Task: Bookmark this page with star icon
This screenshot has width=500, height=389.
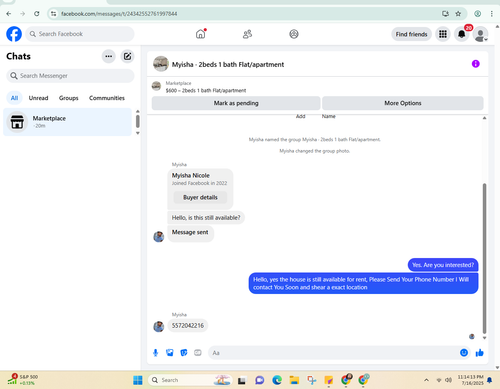Action: click(458, 14)
